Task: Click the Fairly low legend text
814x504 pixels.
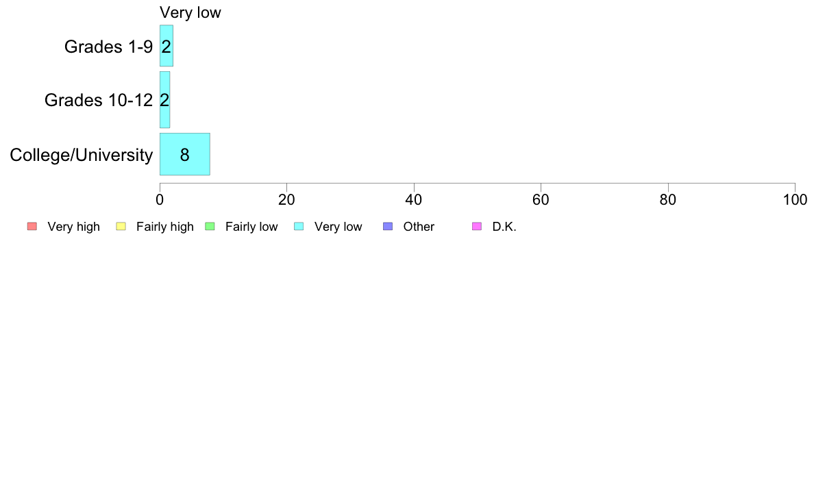Action: 251,227
